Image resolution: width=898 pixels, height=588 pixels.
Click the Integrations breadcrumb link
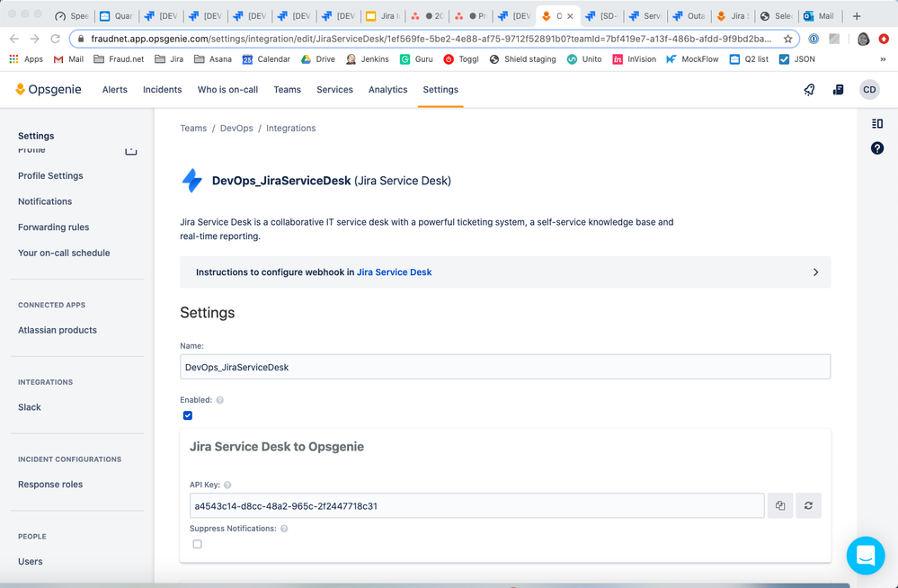291,129
